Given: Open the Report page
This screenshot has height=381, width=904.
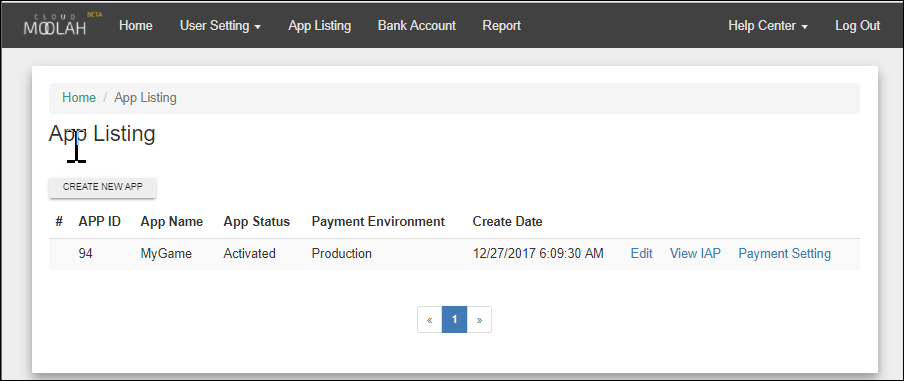Looking at the screenshot, I should (x=502, y=25).
